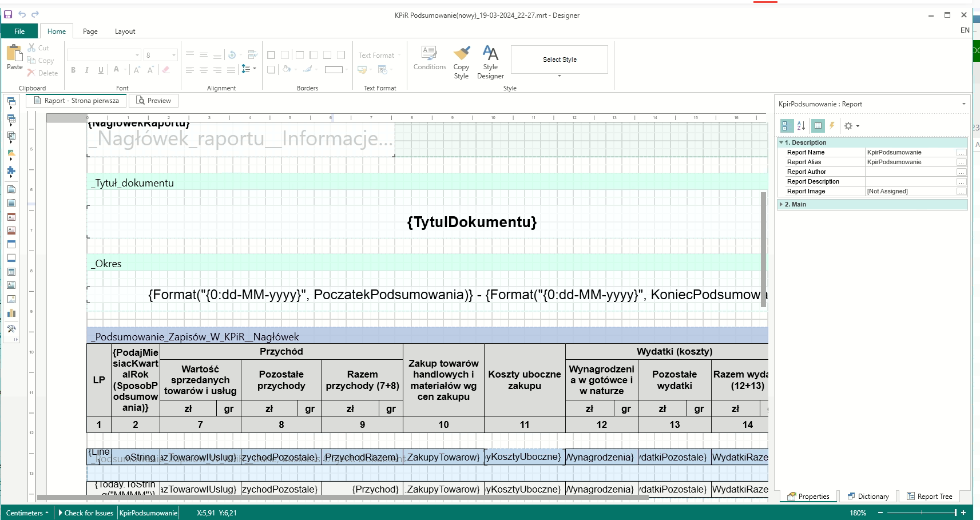Select the chart component in left toolbox

pyautogui.click(x=11, y=313)
